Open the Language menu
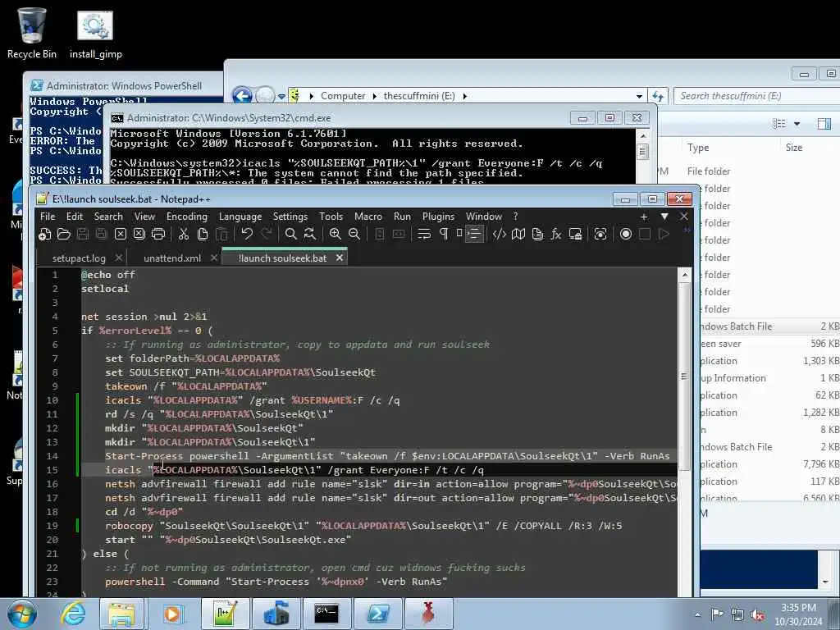 (240, 217)
